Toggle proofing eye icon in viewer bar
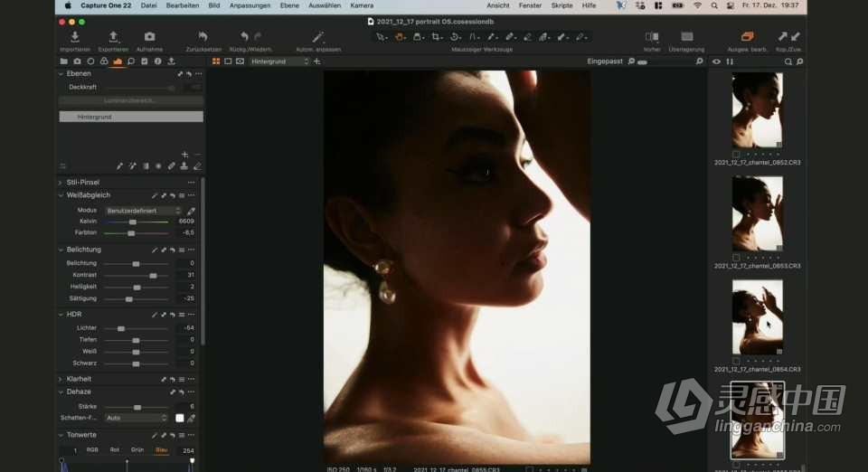 tap(240, 61)
